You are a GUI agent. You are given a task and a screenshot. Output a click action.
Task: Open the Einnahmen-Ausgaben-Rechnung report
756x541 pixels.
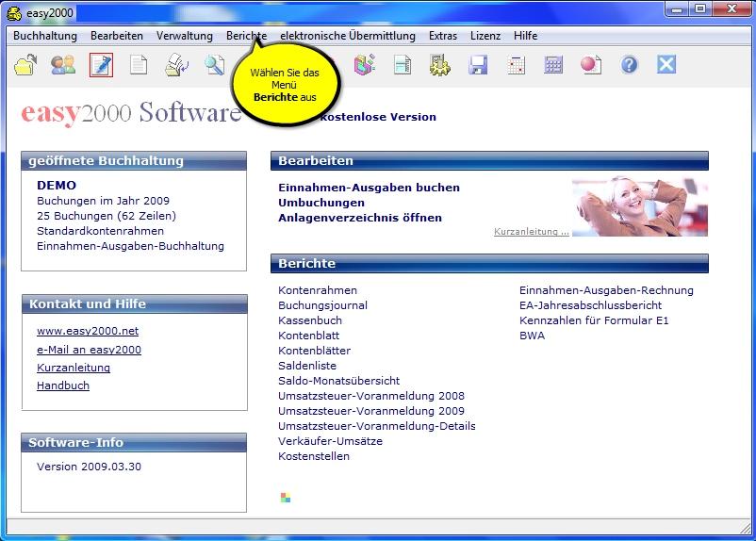pyautogui.click(x=606, y=290)
